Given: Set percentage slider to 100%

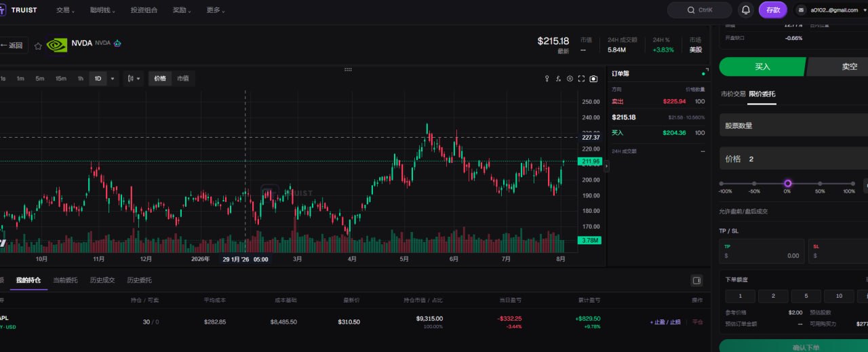Looking at the screenshot, I should (x=852, y=183).
